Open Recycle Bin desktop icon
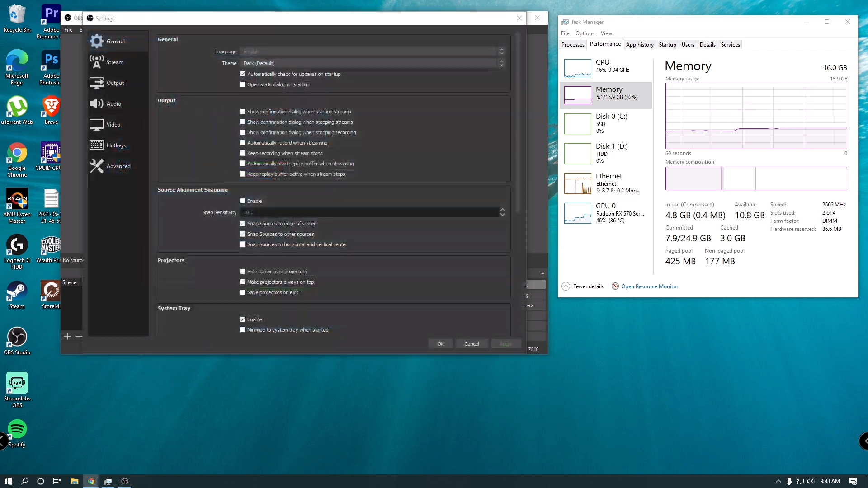Image resolution: width=868 pixels, height=488 pixels. [x=17, y=19]
